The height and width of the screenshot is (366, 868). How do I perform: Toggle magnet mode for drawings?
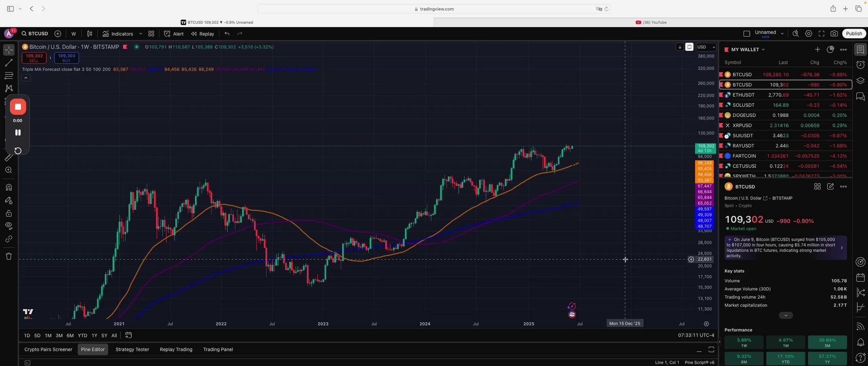tap(9, 188)
